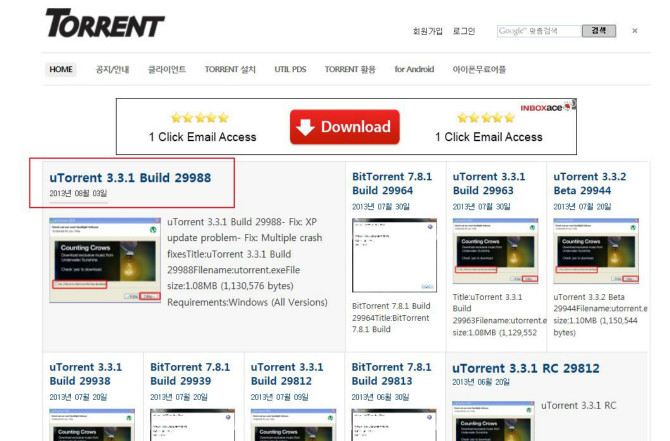Focus the Google custom search field

tap(539, 31)
